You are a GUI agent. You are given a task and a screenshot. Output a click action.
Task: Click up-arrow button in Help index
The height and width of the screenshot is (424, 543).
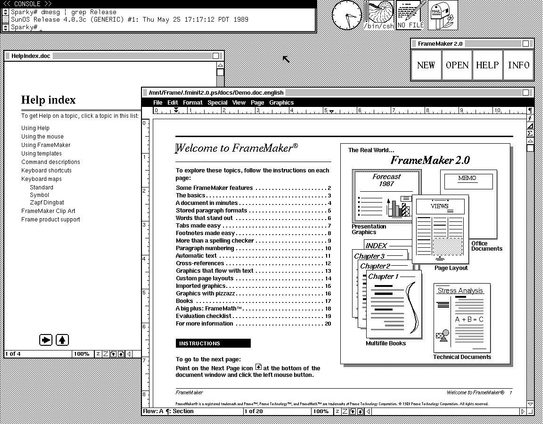(62, 340)
